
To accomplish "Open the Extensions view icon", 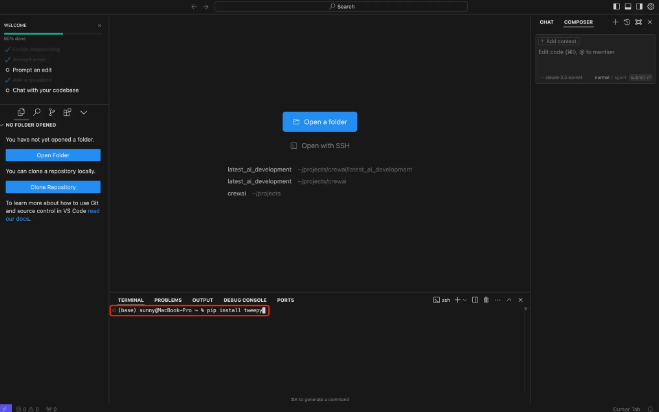I will pyautogui.click(x=67, y=113).
